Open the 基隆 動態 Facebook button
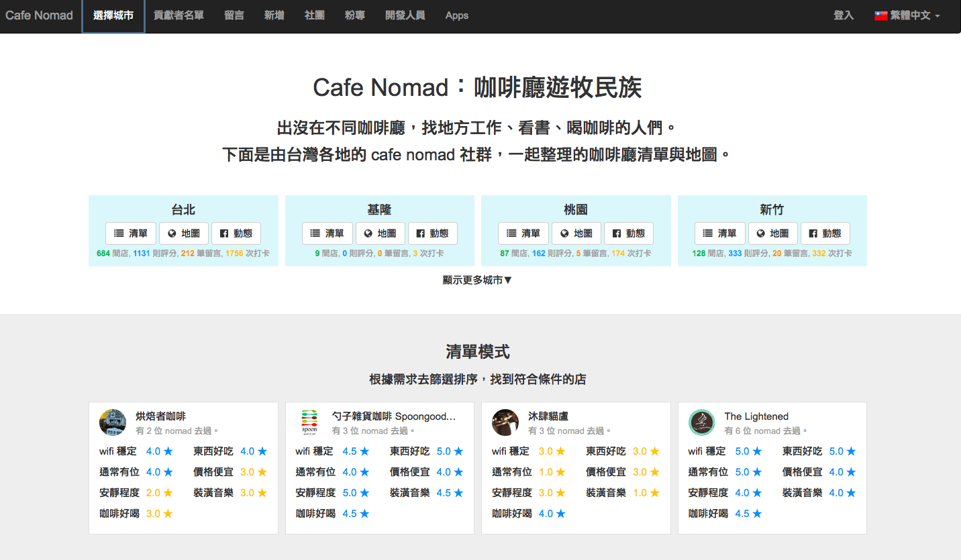961x560 pixels. click(433, 233)
